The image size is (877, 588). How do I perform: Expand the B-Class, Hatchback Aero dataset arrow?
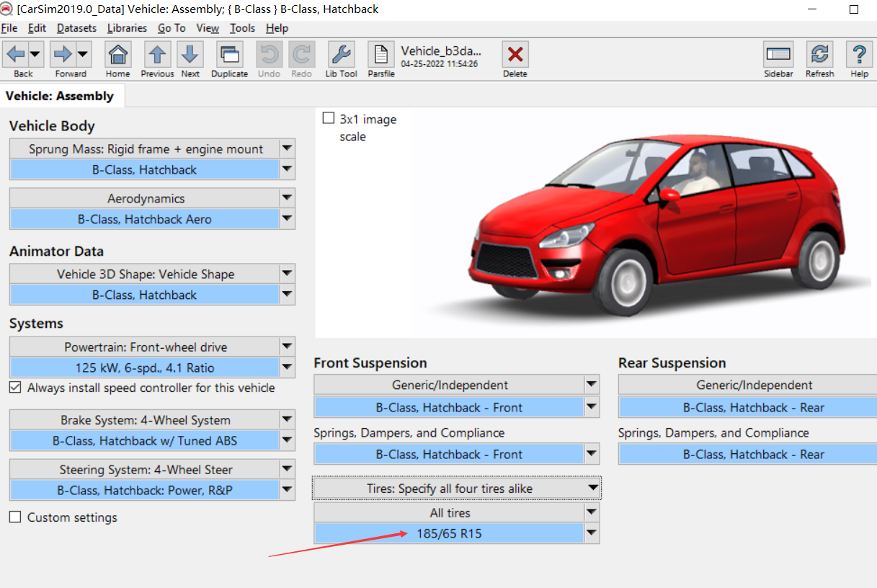[287, 219]
